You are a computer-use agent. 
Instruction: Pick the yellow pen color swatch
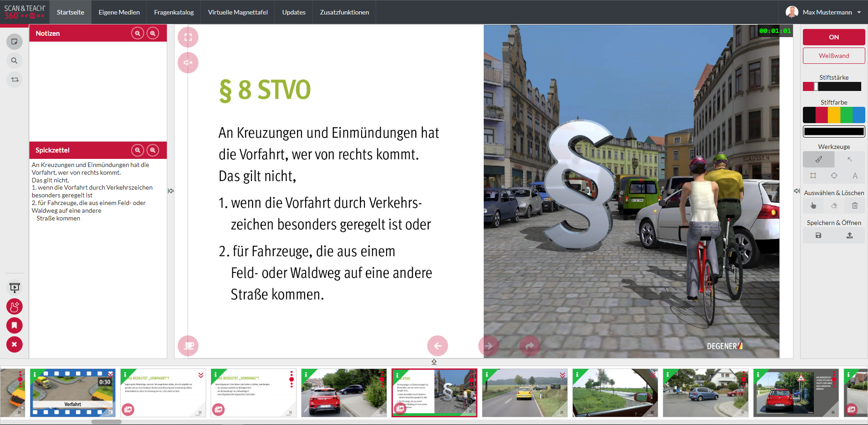click(834, 115)
